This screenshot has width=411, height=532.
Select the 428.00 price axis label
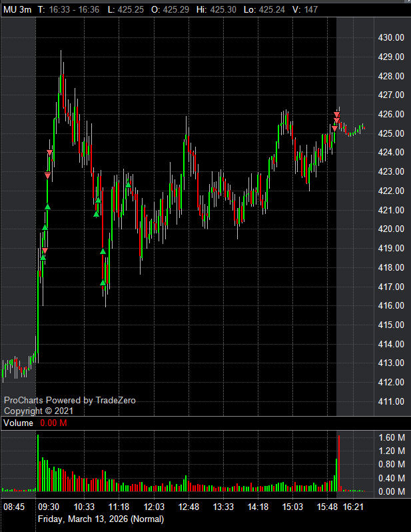[391, 76]
